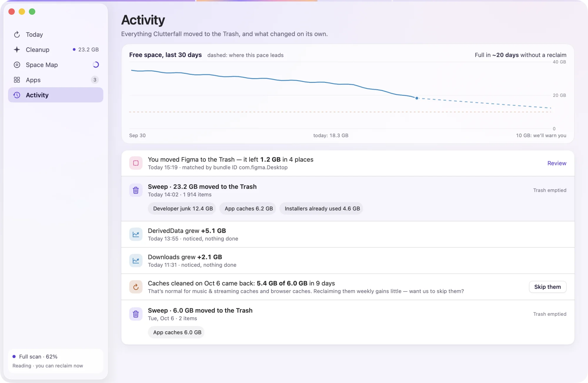Click the trash icon on 23.2 GB sweep
Screen dimensions: 588x383
click(x=136, y=190)
